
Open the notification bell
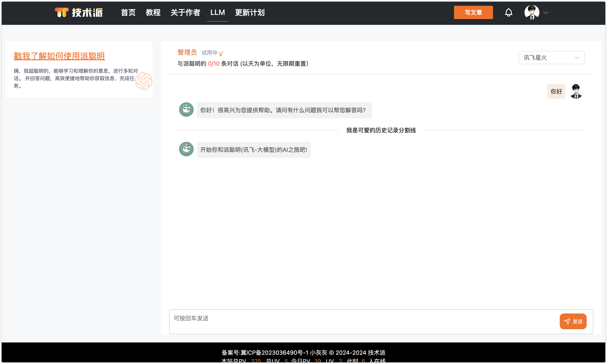point(509,12)
